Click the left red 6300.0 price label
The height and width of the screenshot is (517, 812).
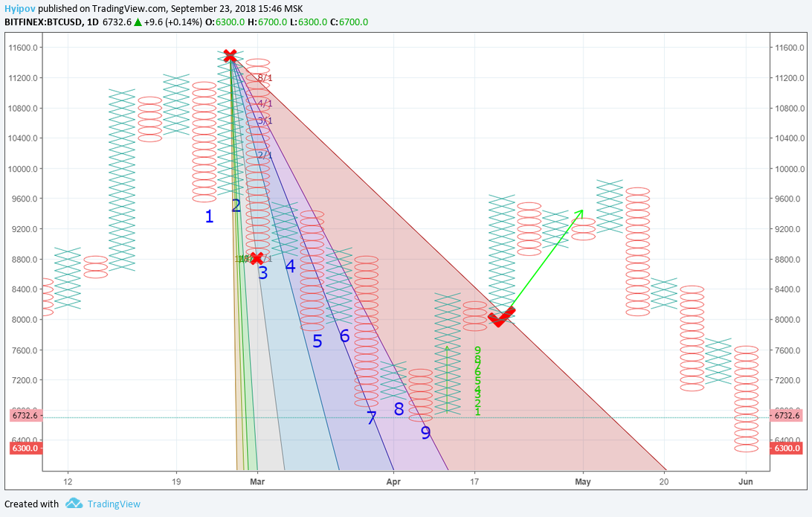[25, 448]
